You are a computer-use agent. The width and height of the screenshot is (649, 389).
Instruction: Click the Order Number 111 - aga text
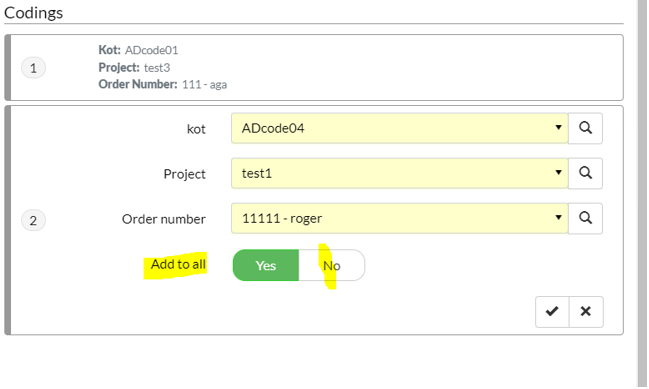[163, 84]
